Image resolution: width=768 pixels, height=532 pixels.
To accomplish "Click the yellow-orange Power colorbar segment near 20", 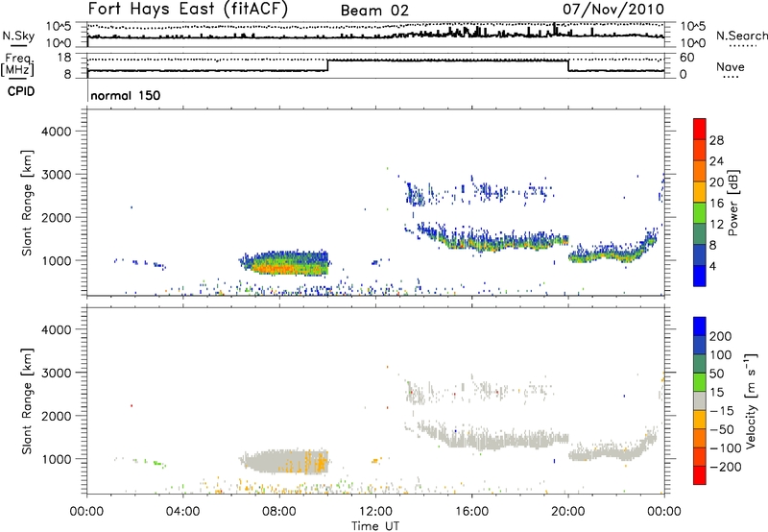I will tap(700, 191).
